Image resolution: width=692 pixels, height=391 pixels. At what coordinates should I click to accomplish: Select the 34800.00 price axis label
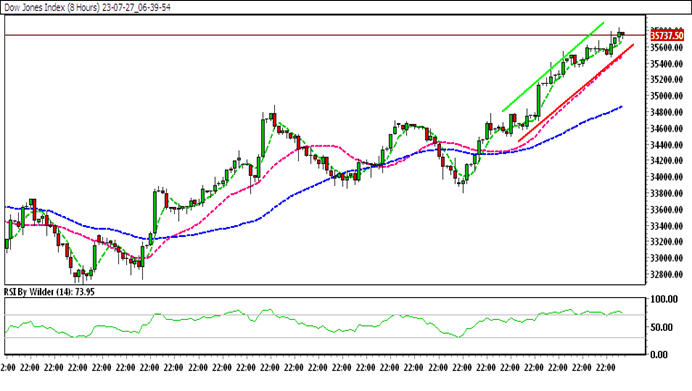point(666,112)
